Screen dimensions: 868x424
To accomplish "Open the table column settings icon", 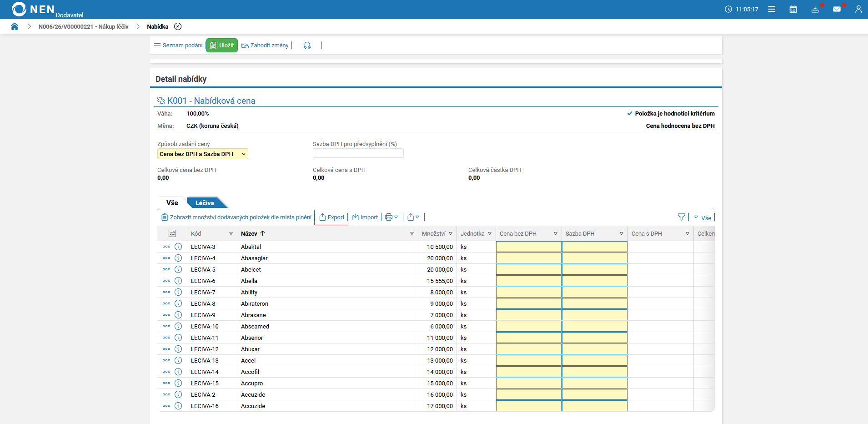I will (x=172, y=233).
